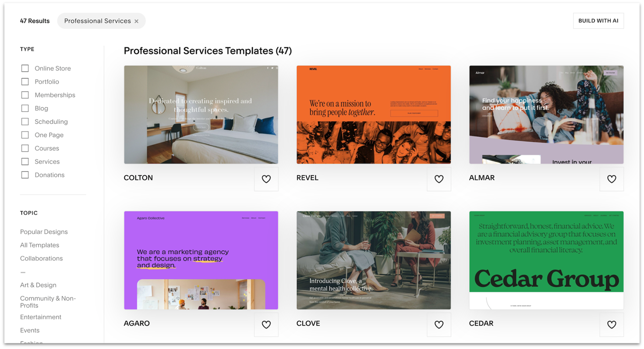This screenshot has width=644, height=349.
Task: Check the Portfolio type filter
Action: pos(25,82)
